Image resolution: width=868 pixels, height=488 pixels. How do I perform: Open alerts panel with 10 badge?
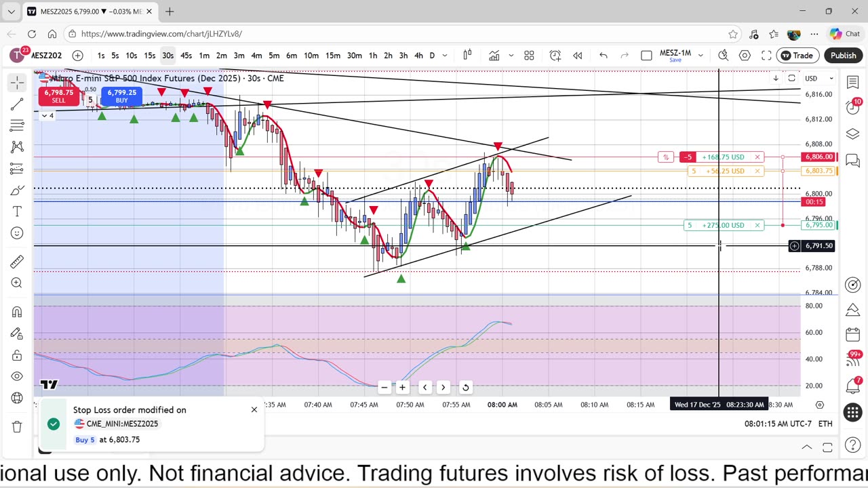click(852, 107)
